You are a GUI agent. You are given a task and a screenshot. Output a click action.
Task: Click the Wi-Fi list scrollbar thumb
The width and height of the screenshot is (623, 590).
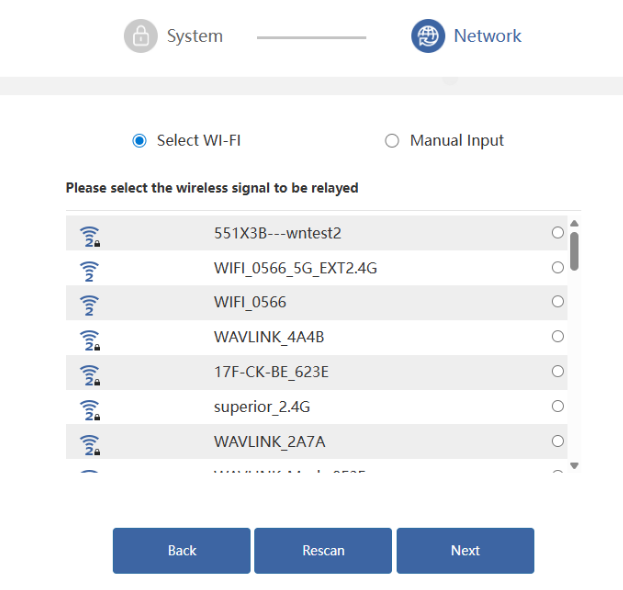click(574, 251)
